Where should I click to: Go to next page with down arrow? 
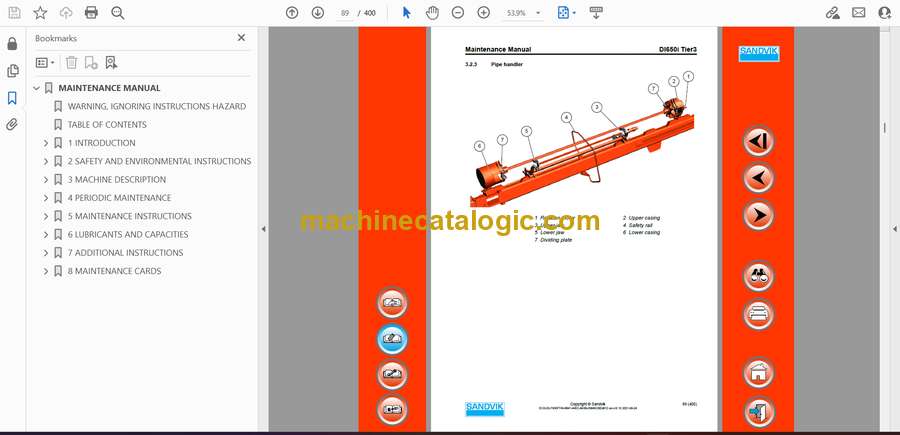(x=318, y=13)
